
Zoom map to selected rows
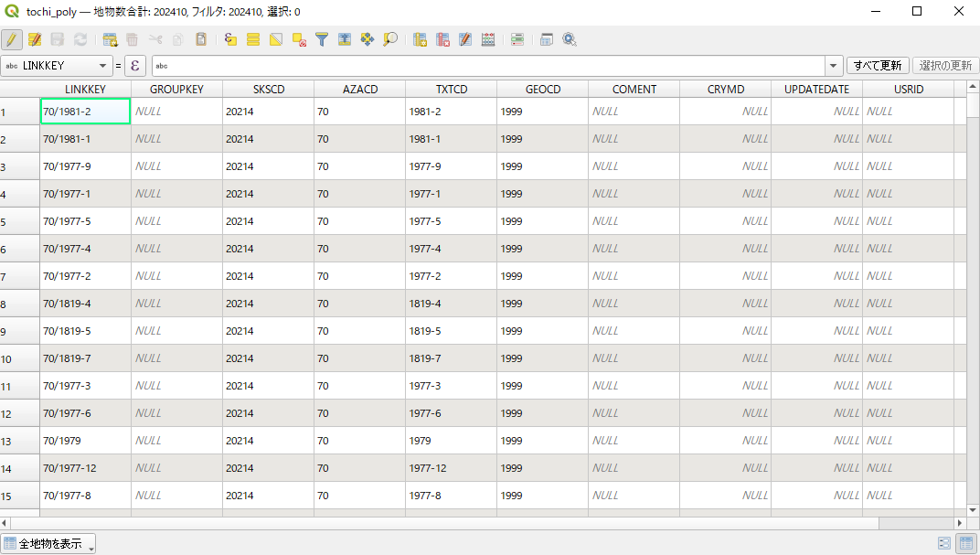[x=390, y=39]
